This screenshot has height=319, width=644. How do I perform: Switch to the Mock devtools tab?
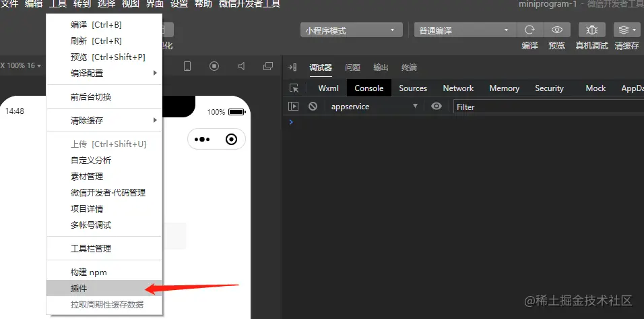click(595, 88)
